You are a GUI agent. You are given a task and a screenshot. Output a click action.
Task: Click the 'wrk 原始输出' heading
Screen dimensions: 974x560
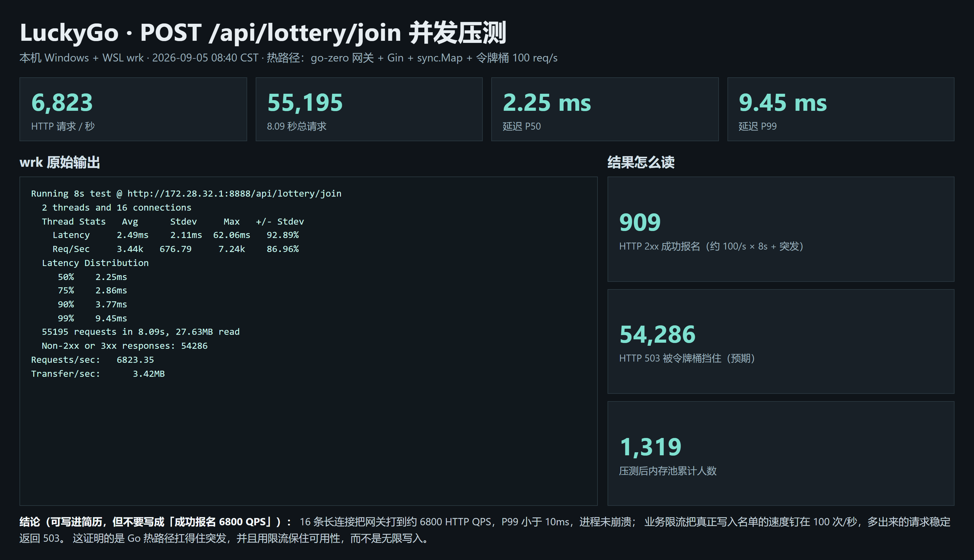point(60,162)
